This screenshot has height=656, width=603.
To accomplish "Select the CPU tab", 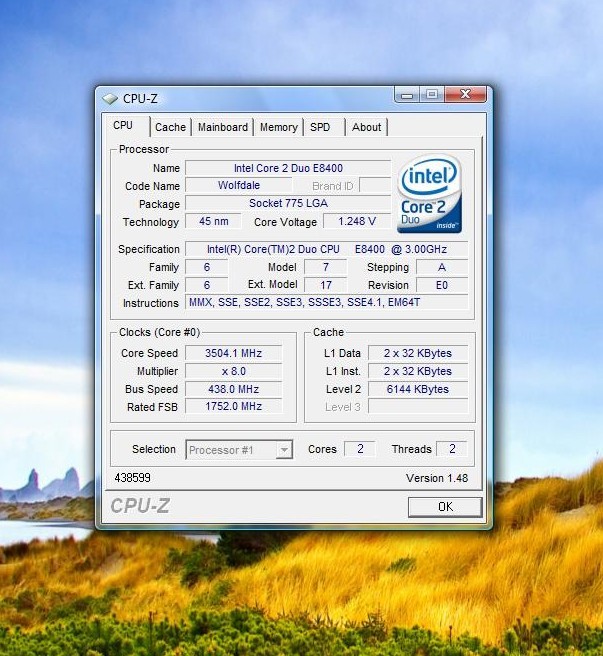I will [x=123, y=126].
